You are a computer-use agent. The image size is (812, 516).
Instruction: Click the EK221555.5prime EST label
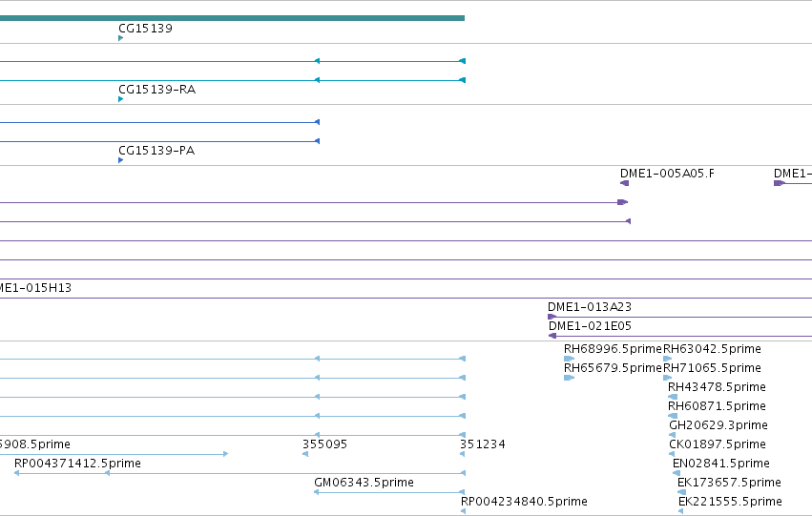pos(730,502)
